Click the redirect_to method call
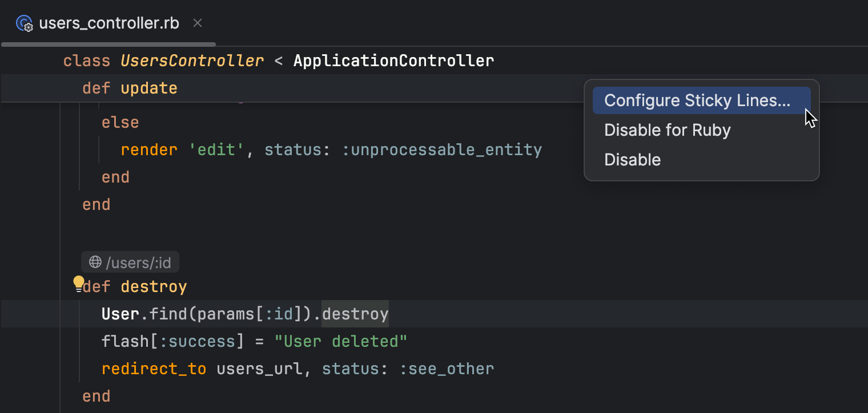The width and height of the screenshot is (868, 413). point(154,369)
